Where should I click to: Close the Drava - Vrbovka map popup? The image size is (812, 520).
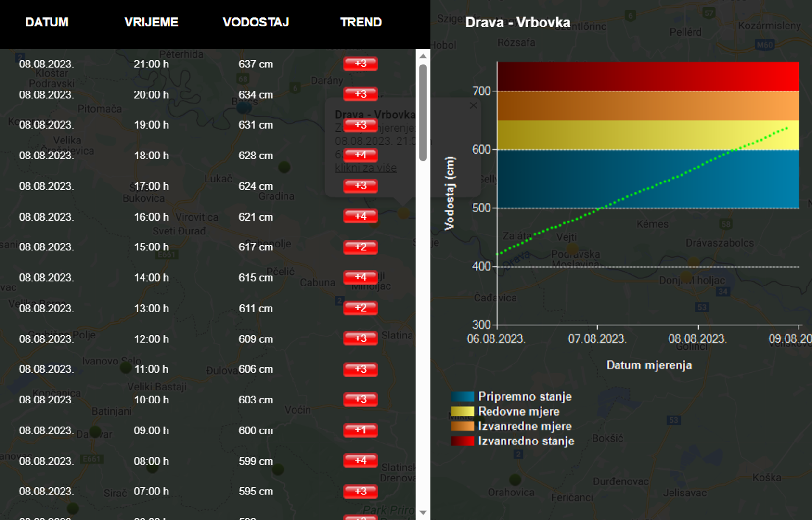[474, 105]
